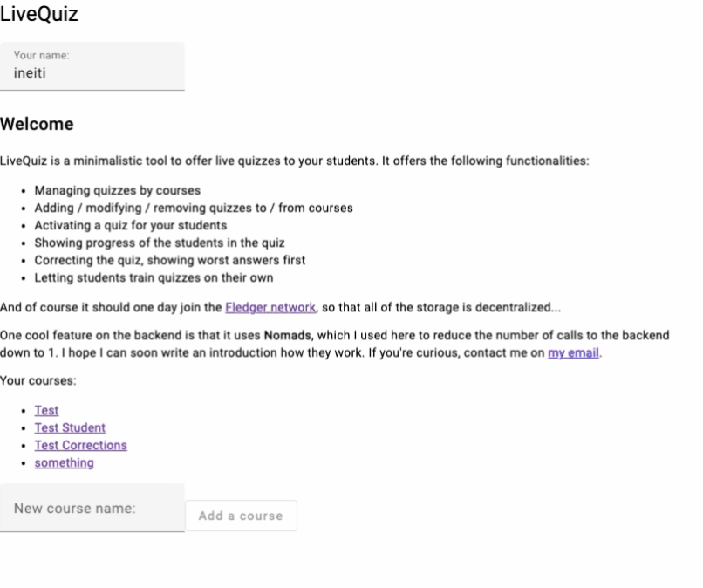Click the Managing quizzes by courses bullet
The height and width of the screenshot is (588, 703).
point(117,190)
